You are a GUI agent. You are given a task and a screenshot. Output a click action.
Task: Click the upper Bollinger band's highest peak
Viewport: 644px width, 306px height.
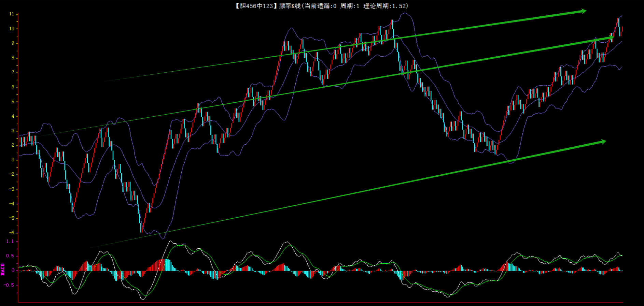(x=405, y=14)
